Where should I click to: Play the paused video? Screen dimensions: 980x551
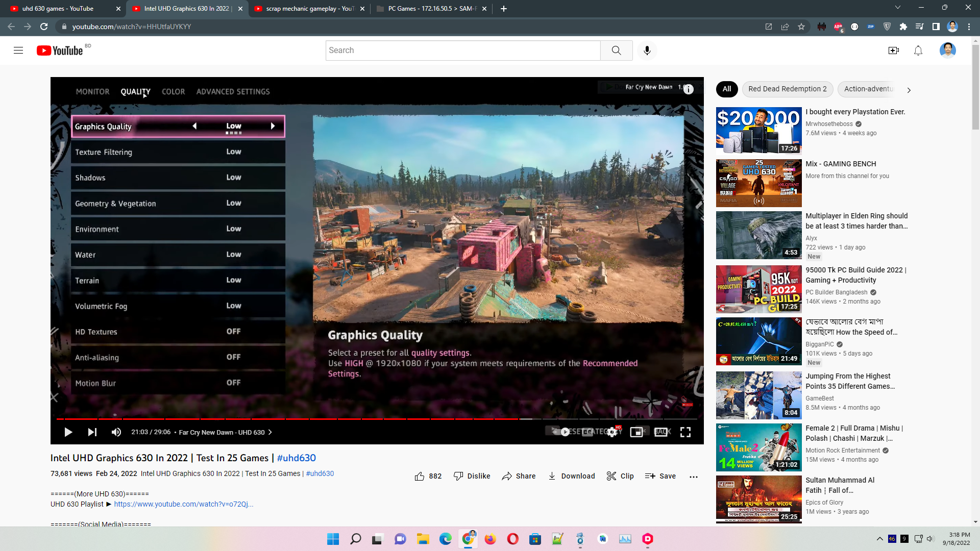68,432
